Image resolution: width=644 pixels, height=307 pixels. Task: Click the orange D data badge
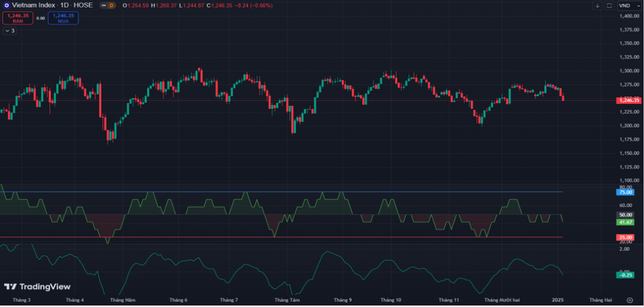click(111, 5)
